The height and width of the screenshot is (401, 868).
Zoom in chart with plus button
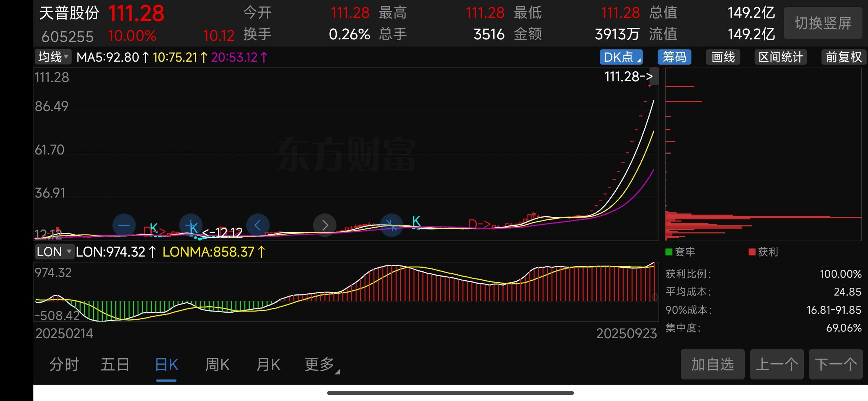(191, 225)
